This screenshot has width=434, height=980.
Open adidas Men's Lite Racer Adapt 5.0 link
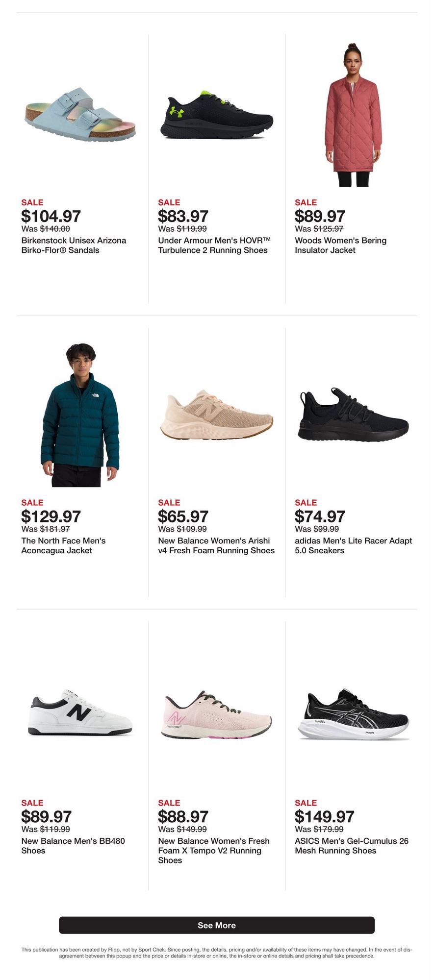pos(354,546)
